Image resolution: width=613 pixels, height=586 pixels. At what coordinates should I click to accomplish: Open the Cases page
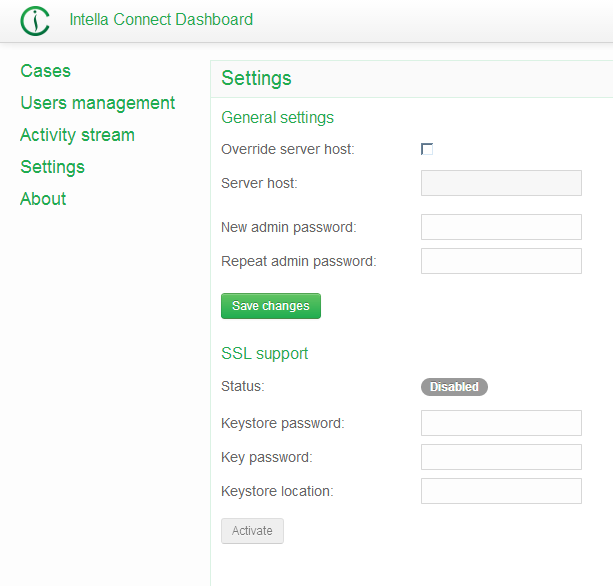point(45,71)
